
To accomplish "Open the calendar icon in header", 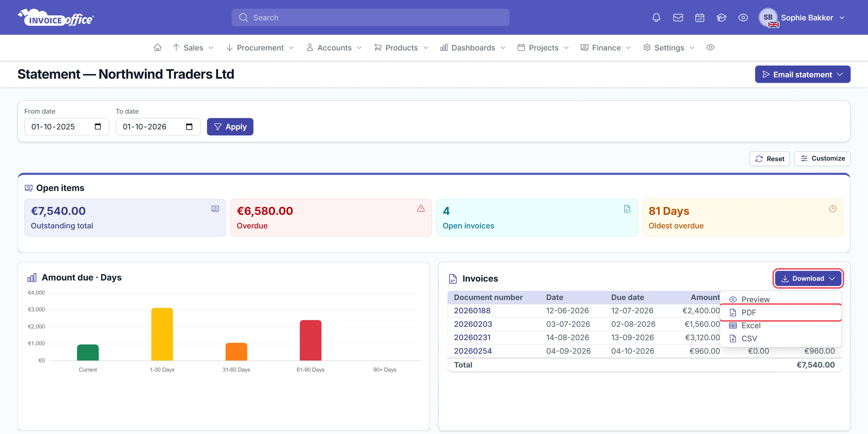I will pos(700,18).
